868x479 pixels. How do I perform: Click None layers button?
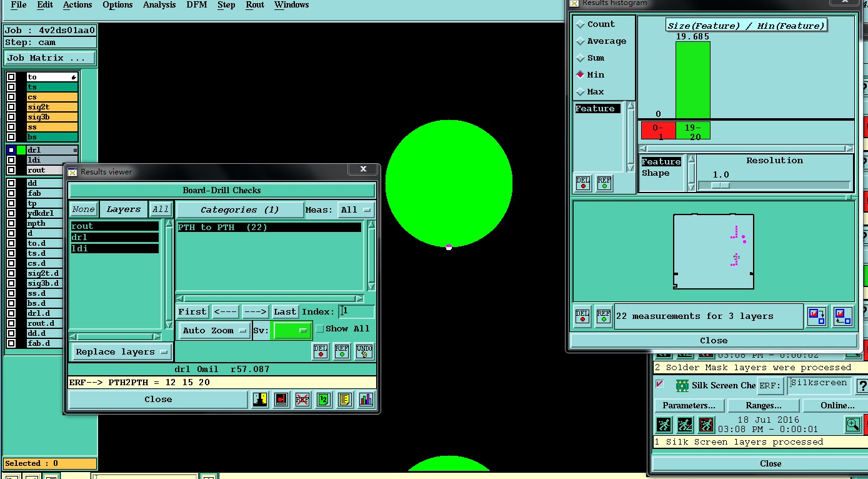click(83, 209)
